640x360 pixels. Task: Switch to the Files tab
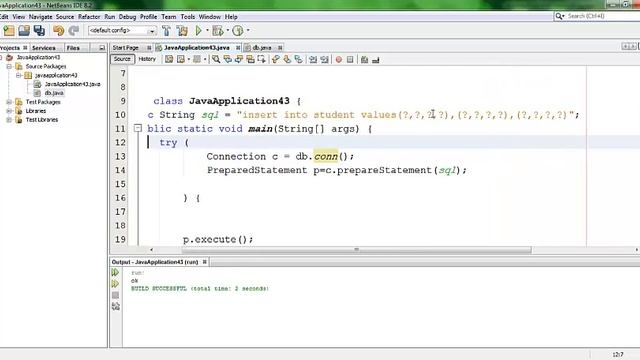[73, 48]
